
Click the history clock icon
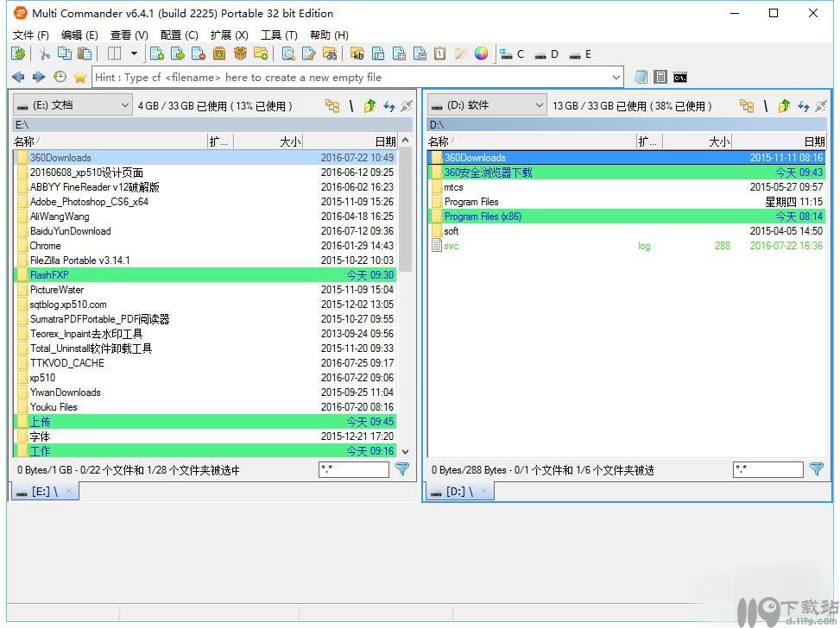[x=60, y=77]
